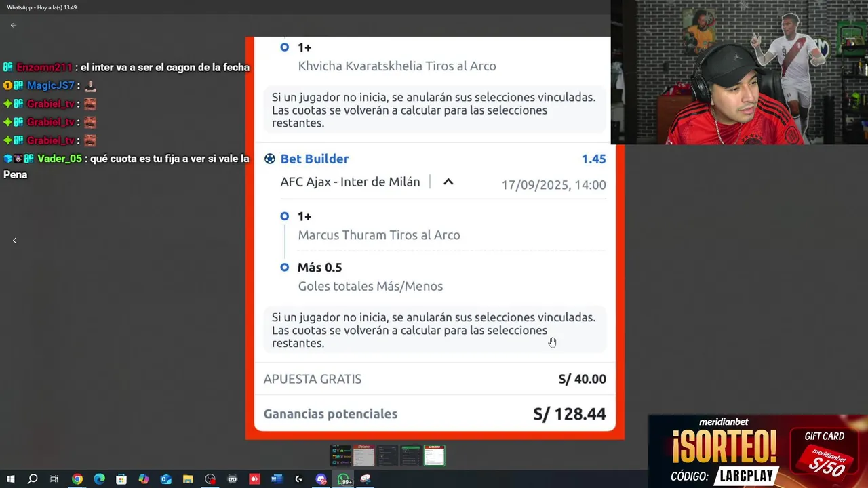The height and width of the screenshot is (488, 868).
Task: Select the Más 0.5 radio bullet
Action: pos(285,268)
